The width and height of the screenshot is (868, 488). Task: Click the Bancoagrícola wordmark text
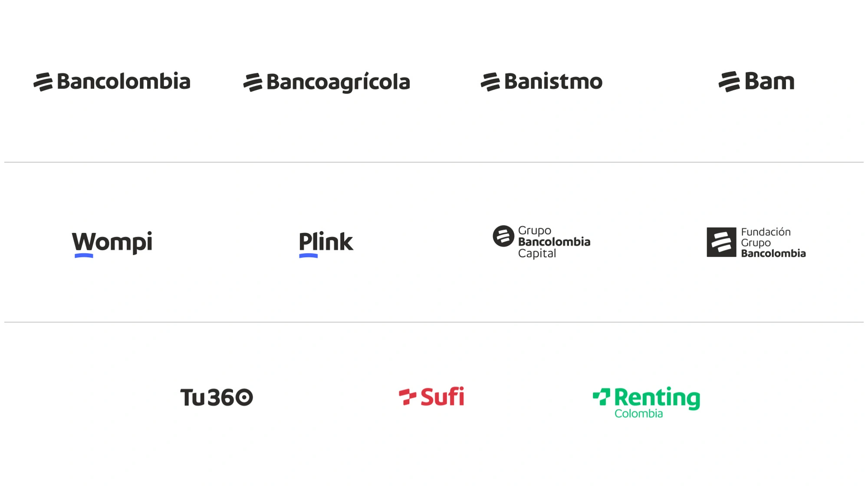coord(338,82)
